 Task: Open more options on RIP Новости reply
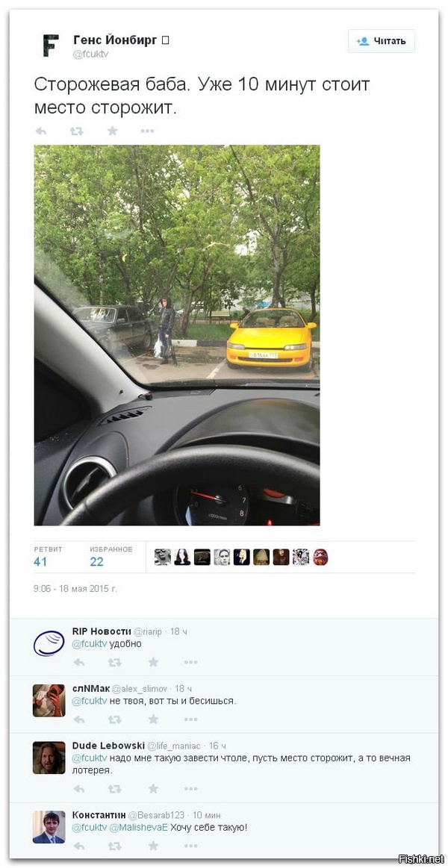pos(190,662)
